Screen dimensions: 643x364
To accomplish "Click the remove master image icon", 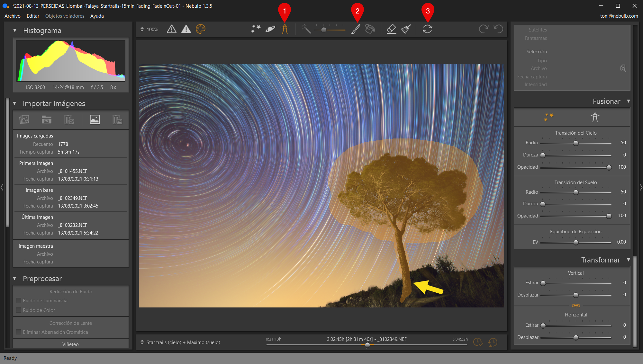I will (x=117, y=120).
